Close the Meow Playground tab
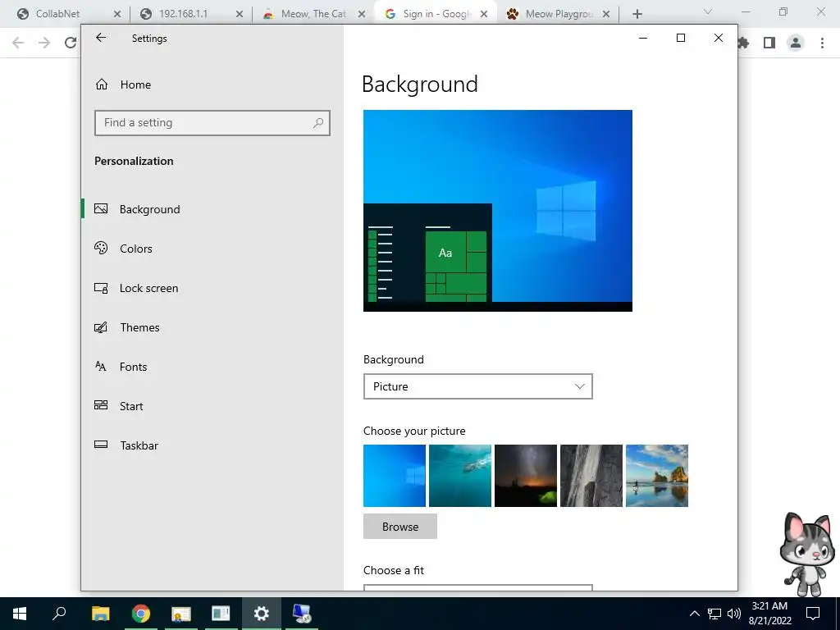The height and width of the screenshot is (630, 840). pos(606,14)
